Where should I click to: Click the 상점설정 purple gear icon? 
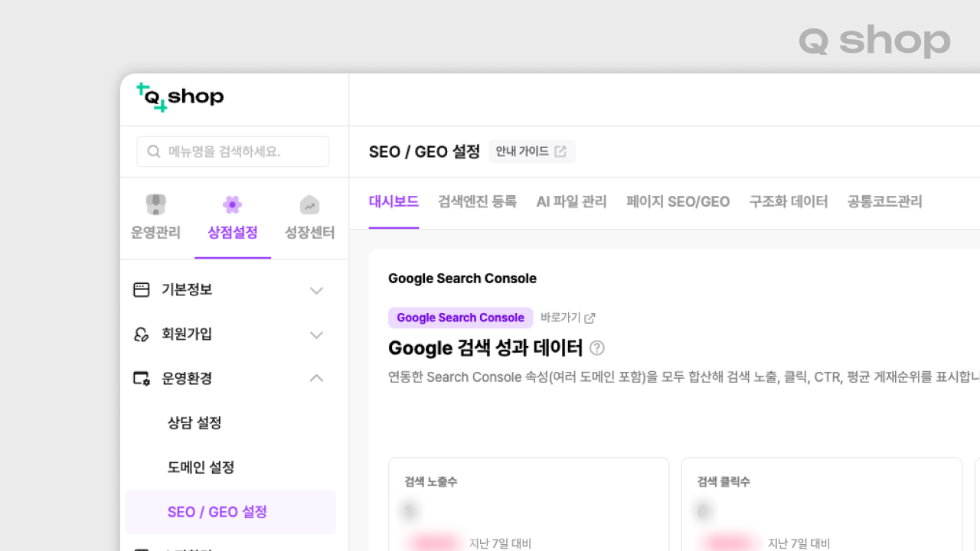[x=232, y=204]
